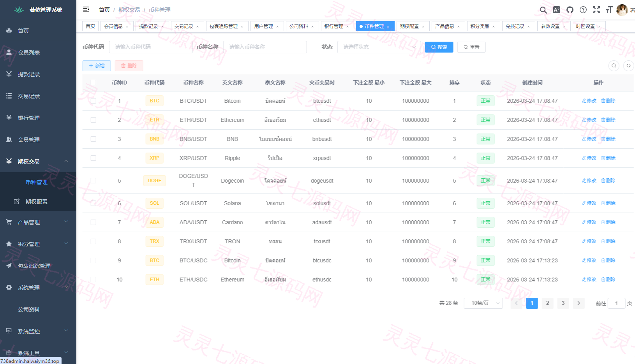Screen dimensions: 635x364
Task: Open 会员管理 in the sidebar
Action: pyautogui.click(x=38, y=140)
